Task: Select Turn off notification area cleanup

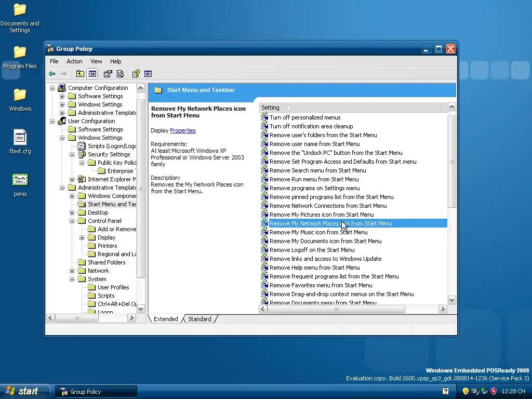Action: pyautogui.click(x=311, y=126)
